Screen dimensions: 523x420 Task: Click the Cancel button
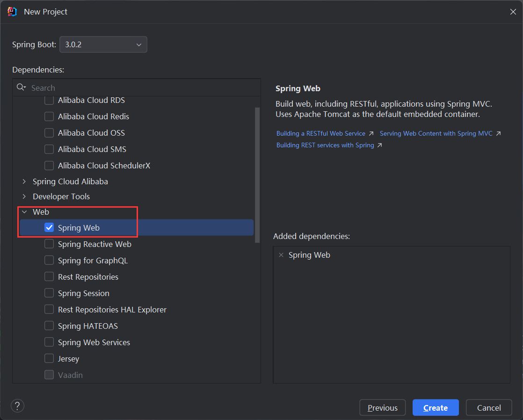coord(489,408)
